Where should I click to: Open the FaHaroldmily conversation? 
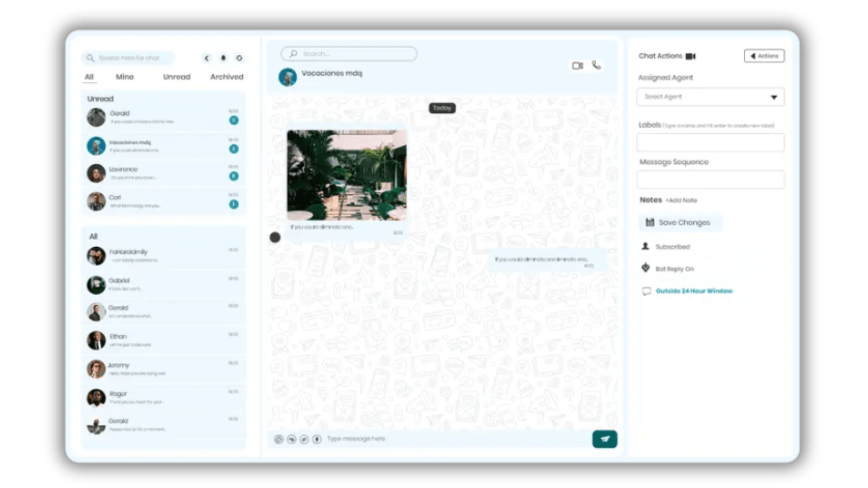163,256
